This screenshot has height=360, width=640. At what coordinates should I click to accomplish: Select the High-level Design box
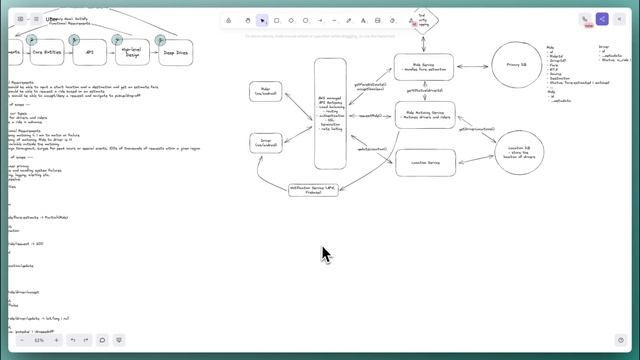[132, 52]
